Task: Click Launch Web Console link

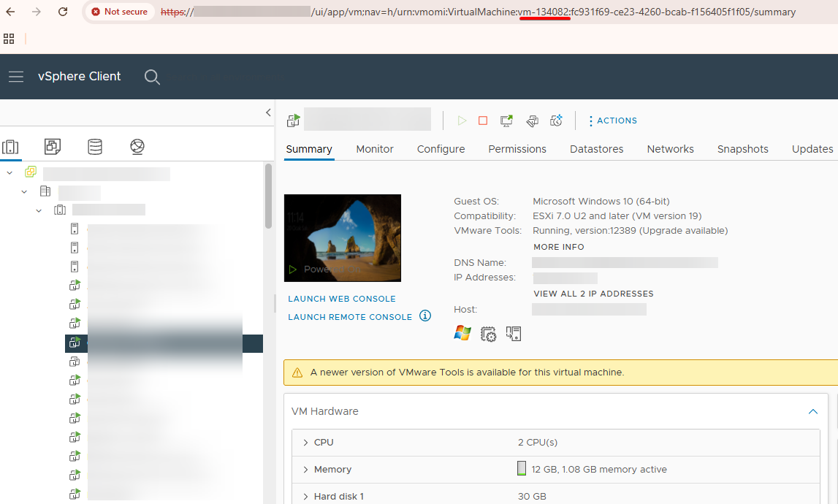Action: (x=342, y=299)
